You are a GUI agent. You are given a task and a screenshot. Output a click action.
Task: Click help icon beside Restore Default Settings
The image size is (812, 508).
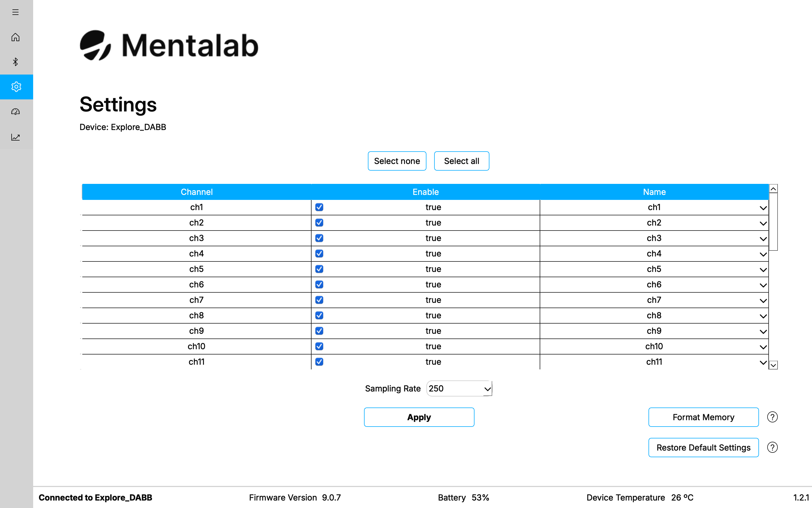pos(772,447)
